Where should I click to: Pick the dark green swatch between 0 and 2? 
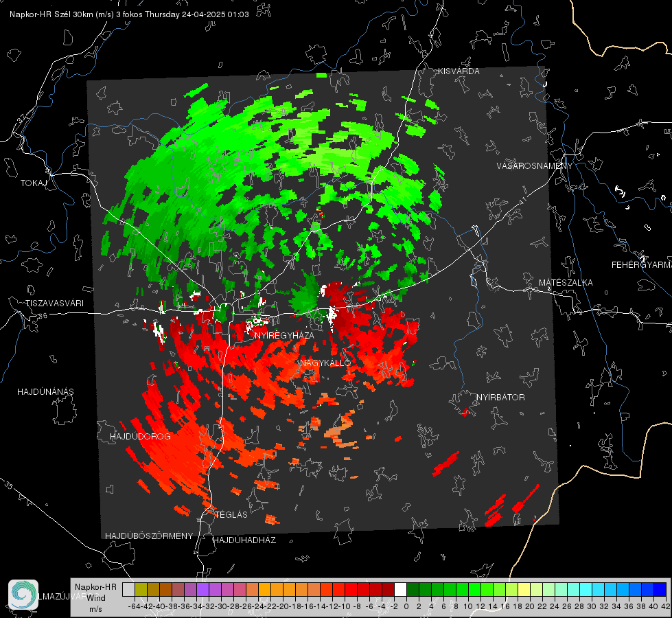tap(413, 589)
